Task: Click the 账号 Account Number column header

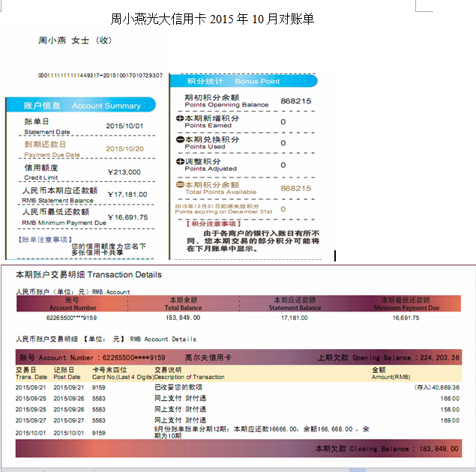Action: coord(73,303)
